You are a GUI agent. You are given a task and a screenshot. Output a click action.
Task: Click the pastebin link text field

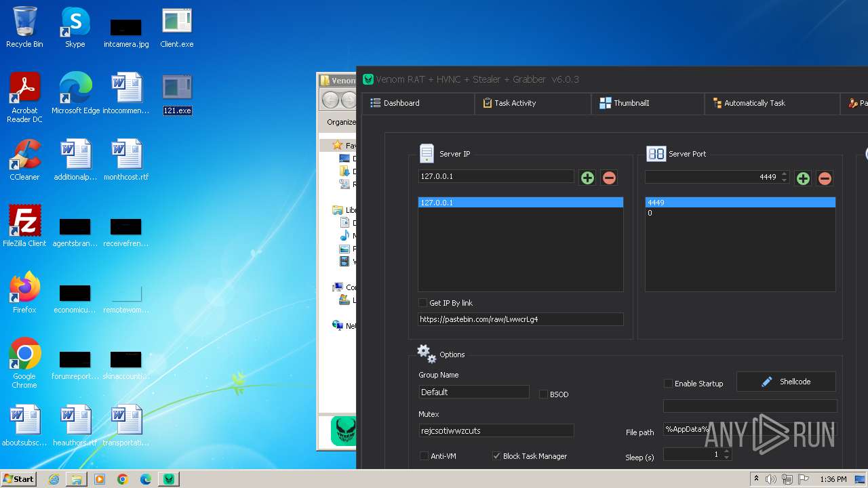(521, 319)
